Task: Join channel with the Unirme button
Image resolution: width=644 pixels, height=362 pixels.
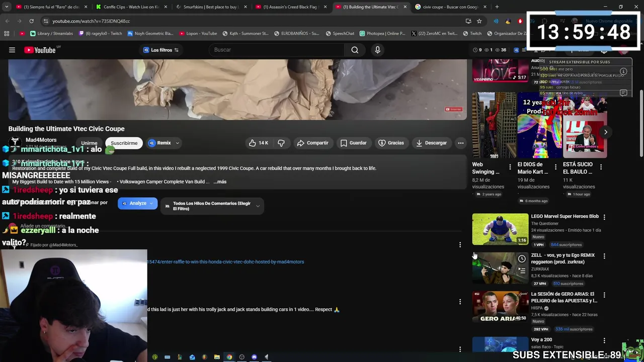Action: pos(89,143)
